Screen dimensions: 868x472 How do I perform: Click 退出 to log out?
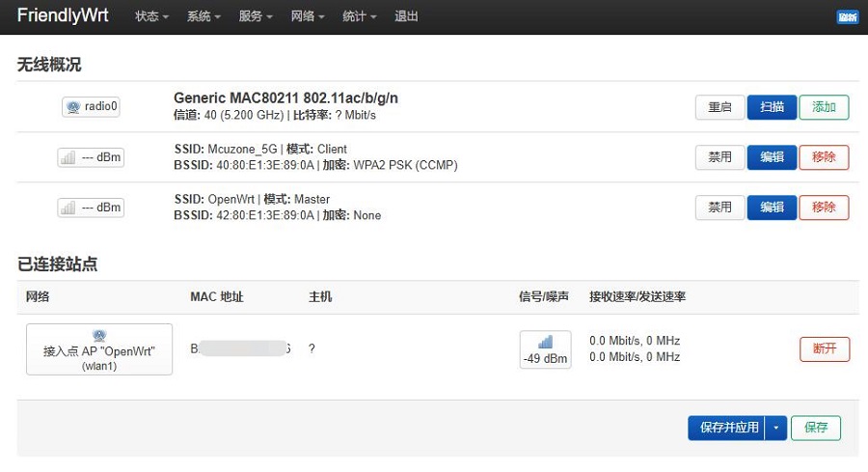coord(406,16)
